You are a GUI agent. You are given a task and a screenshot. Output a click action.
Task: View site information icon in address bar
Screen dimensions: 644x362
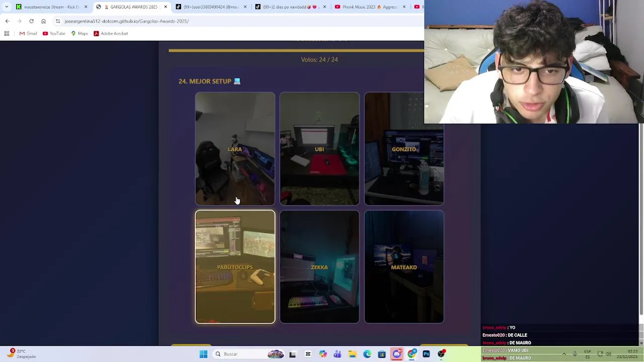[x=58, y=21]
